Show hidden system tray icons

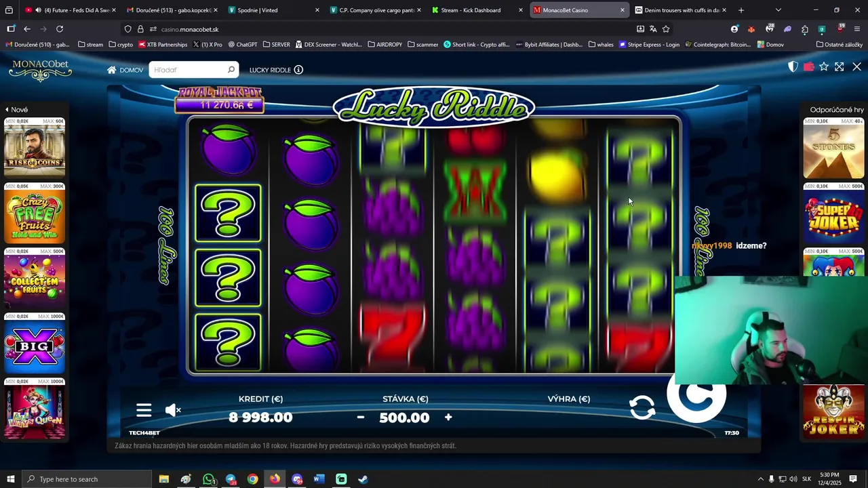coord(760,479)
